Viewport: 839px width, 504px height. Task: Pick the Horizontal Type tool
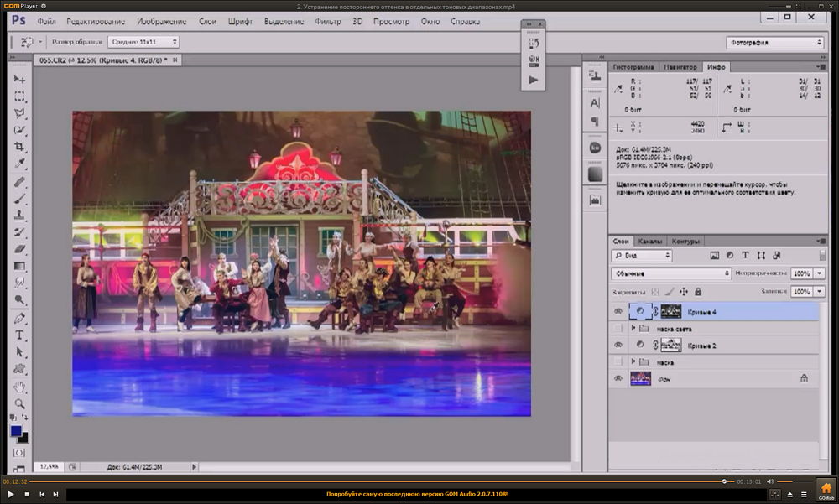(x=19, y=335)
